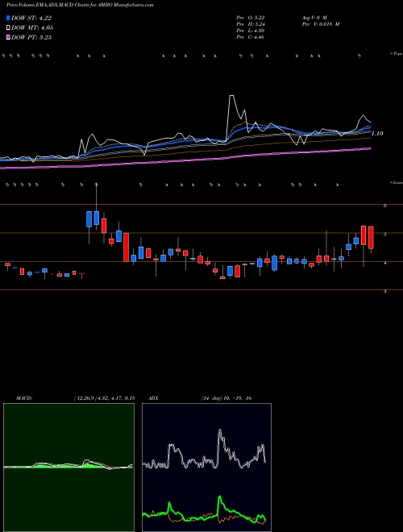This screenshot has width=403, height=532.
Task: Click the blue DOW ST legend swatch
Action: (9, 18)
